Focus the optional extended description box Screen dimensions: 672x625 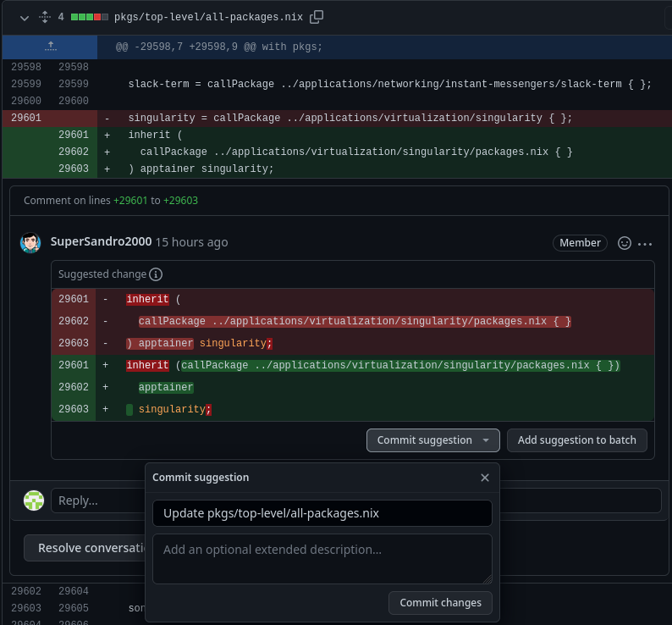pos(322,558)
